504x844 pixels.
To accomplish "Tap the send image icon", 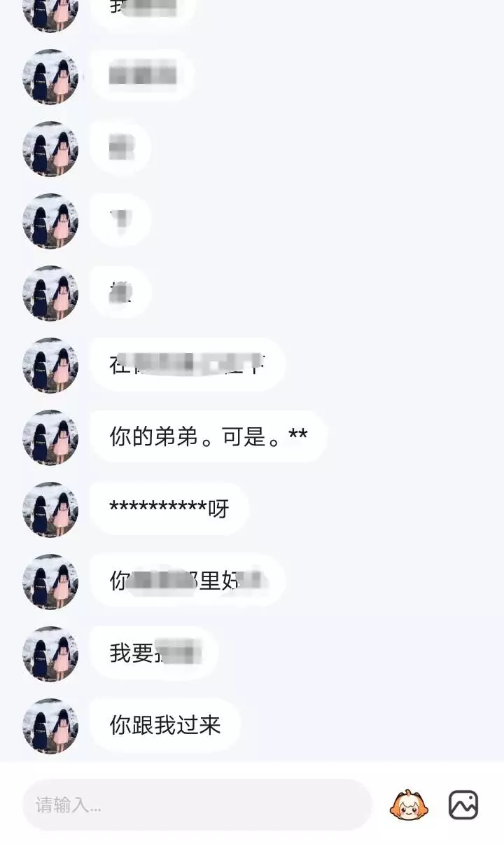I will point(463,805).
